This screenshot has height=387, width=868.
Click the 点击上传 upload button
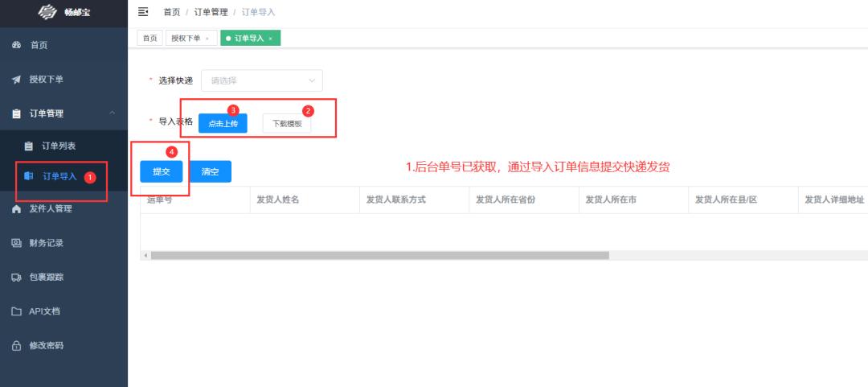click(223, 124)
